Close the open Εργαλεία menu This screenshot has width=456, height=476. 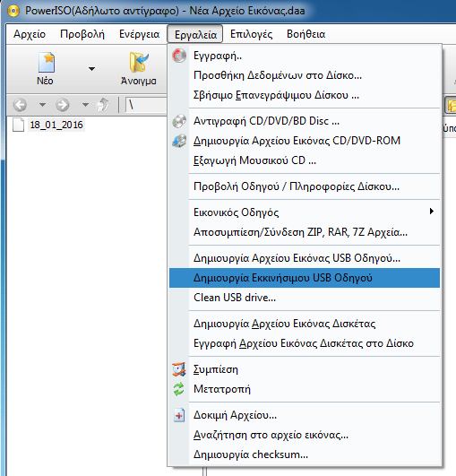[195, 34]
